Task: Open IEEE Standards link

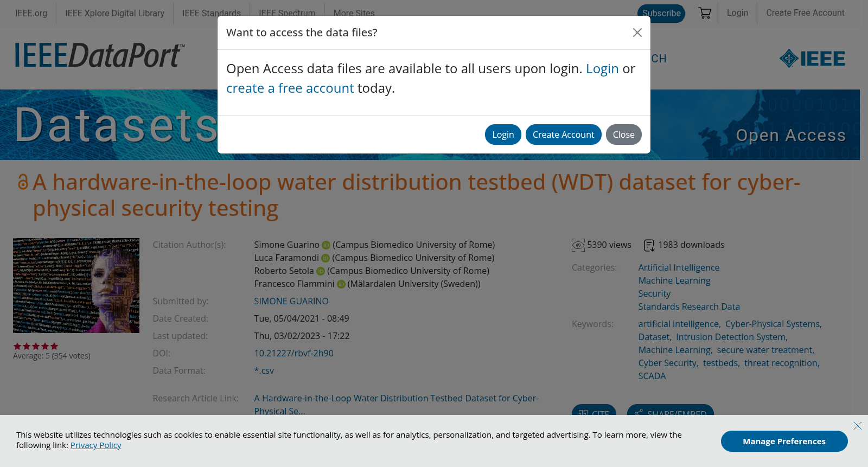Action: [212, 13]
